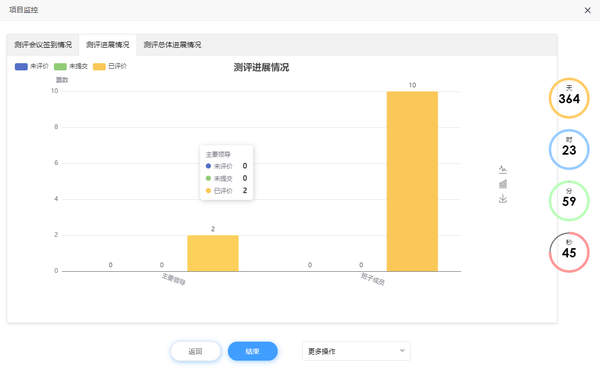Click the 票数 axis name
Screen dimensions: 600x374
[62, 80]
